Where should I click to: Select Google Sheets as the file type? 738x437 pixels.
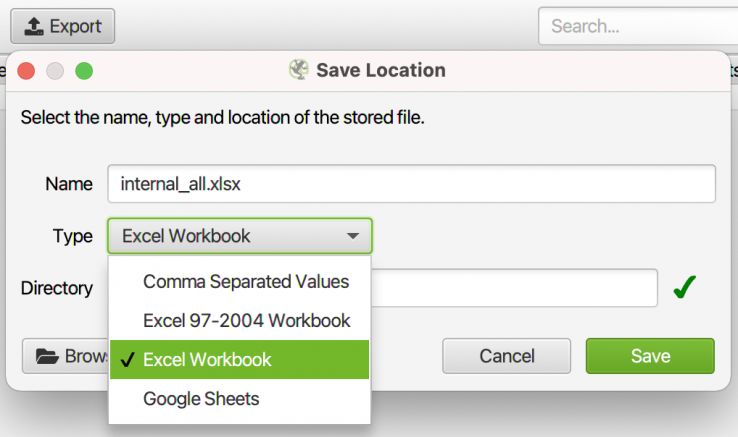[201, 399]
